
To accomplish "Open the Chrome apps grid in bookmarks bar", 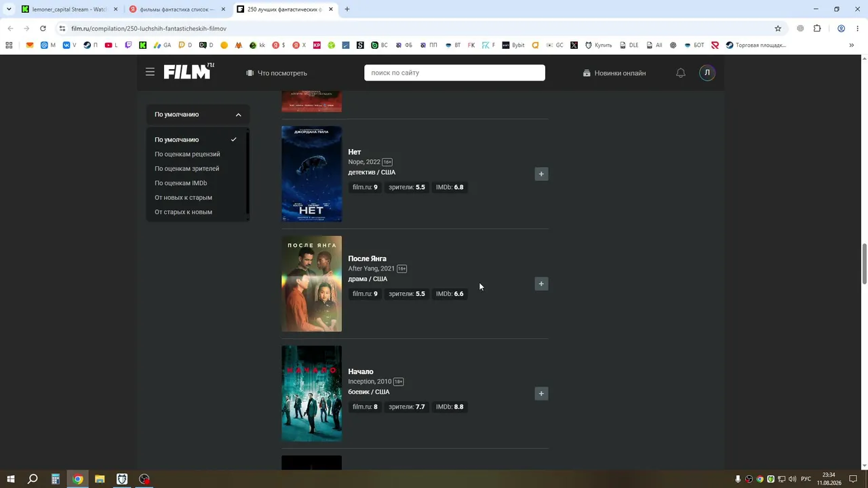I will [9, 45].
